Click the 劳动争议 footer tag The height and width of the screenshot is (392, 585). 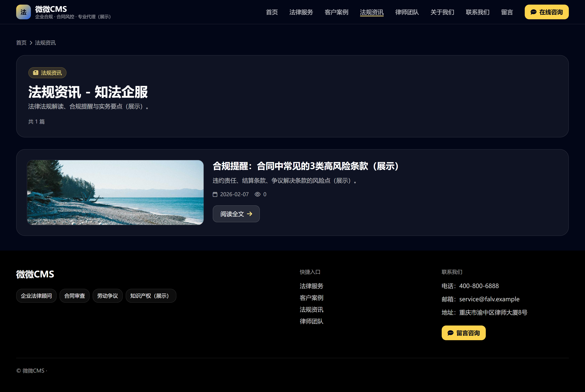(x=107, y=296)
